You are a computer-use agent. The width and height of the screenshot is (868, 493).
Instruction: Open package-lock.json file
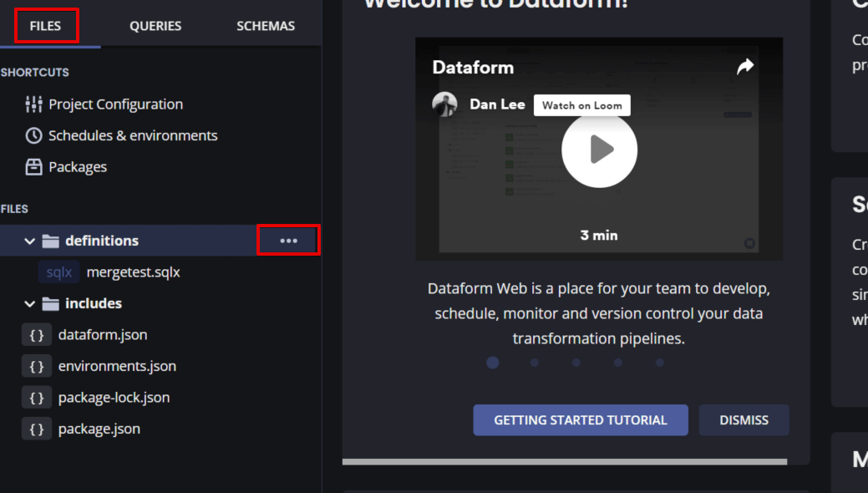coord(114,397)
